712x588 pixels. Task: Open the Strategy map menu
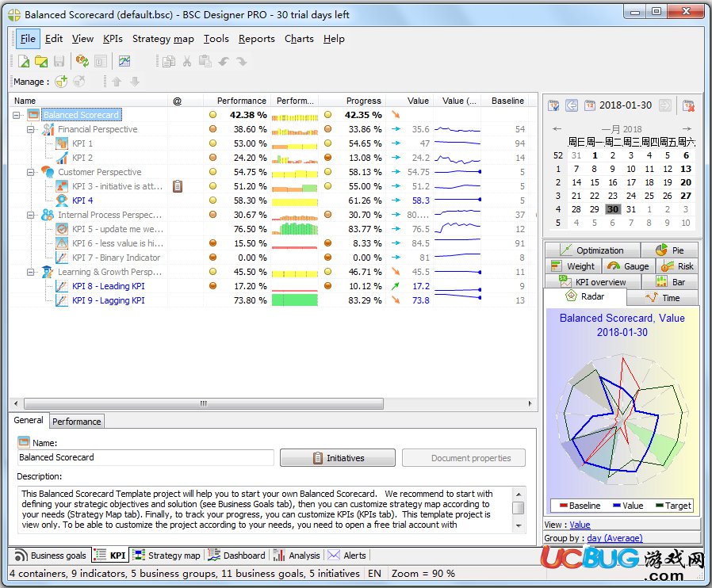[x=163, y=39]
